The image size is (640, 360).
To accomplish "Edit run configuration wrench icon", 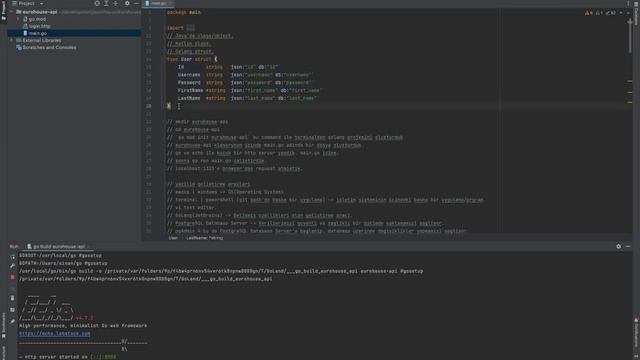I will 13,266.
